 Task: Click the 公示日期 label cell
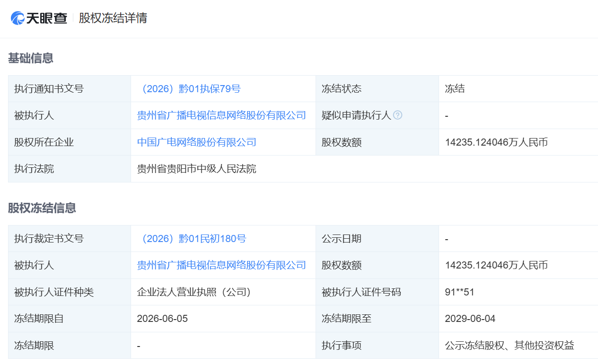click(x=377, y=239)
